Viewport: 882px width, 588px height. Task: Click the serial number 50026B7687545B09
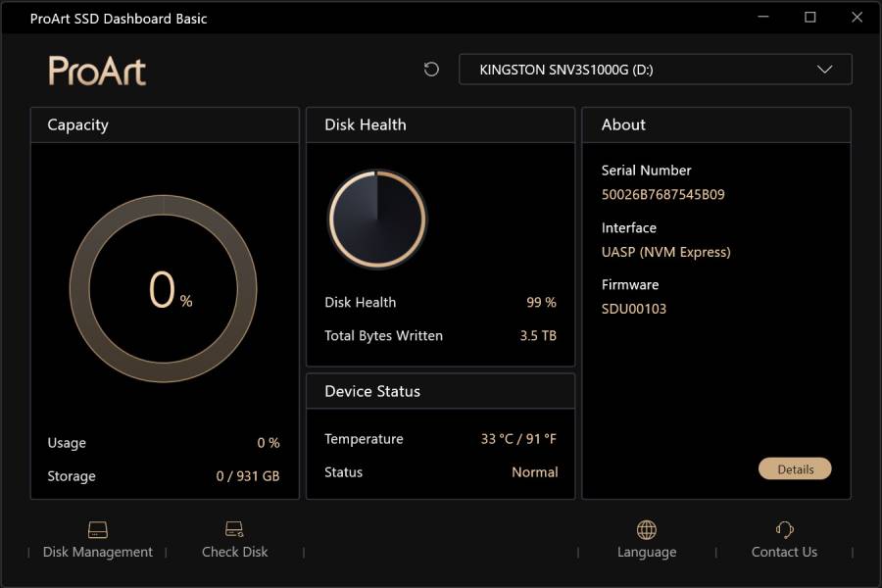tap(663, 195)
